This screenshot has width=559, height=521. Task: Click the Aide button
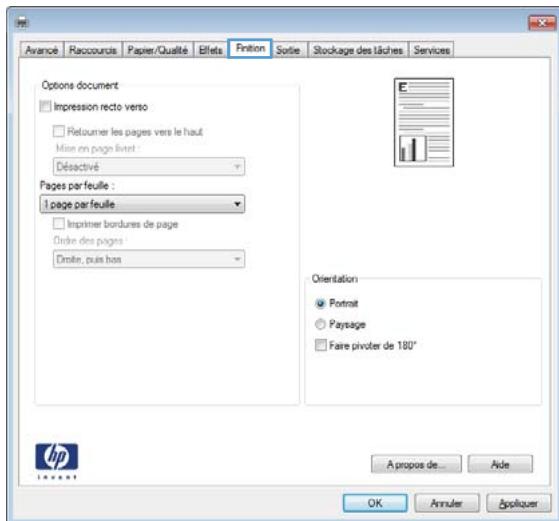(500, 464)
